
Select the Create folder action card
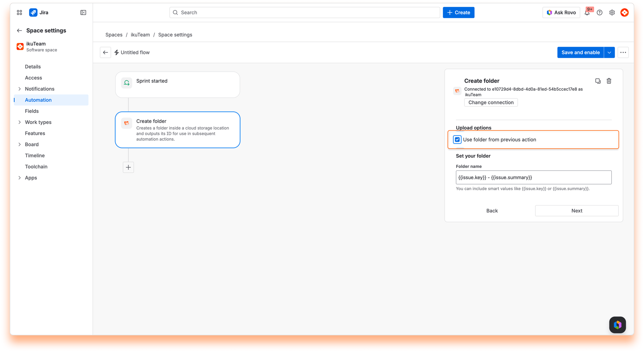(178, 130)
